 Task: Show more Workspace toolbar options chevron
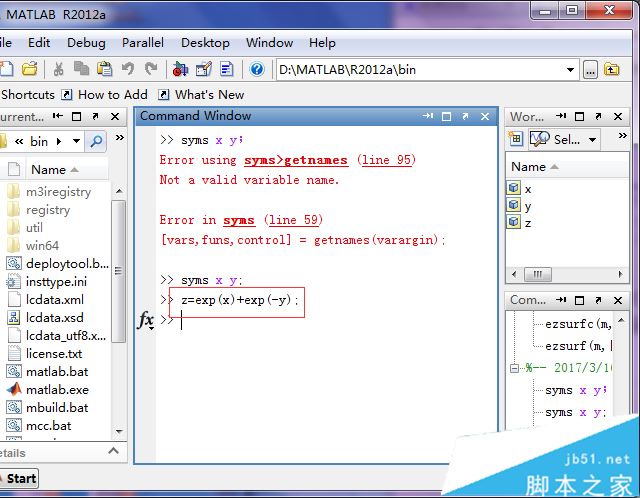(x=622, y=136)
